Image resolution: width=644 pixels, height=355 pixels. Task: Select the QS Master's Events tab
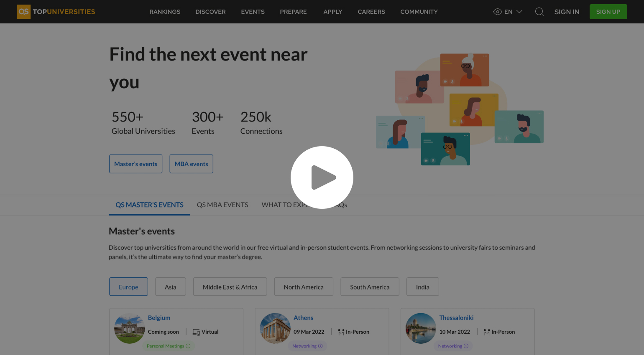pos(149,205)
